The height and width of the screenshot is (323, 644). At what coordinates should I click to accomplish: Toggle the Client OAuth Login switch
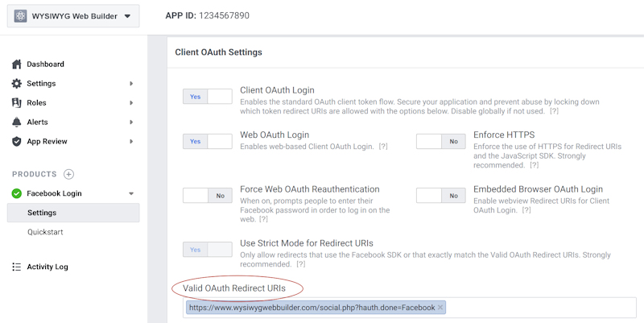[x=208, y=97]
